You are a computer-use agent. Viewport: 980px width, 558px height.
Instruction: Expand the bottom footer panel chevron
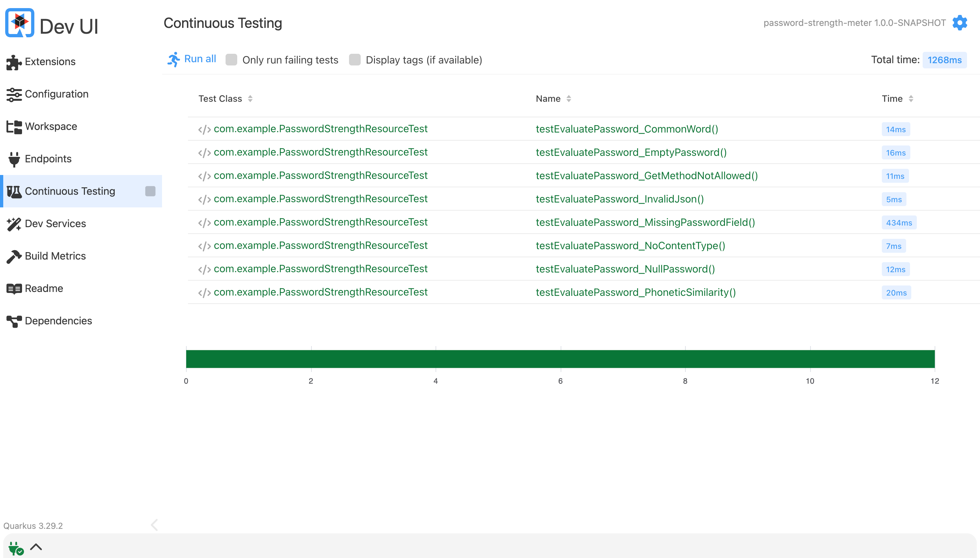pyautogui.click(x=36, y=547)
